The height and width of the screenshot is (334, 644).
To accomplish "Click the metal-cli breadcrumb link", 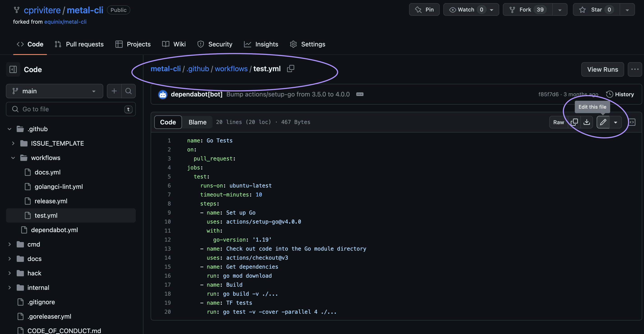I will (166, 69).
